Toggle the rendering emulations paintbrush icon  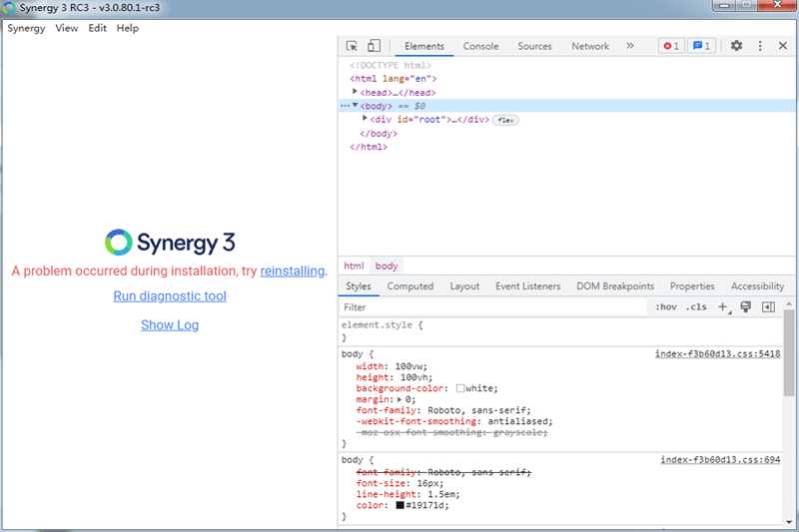coord(745,307)
